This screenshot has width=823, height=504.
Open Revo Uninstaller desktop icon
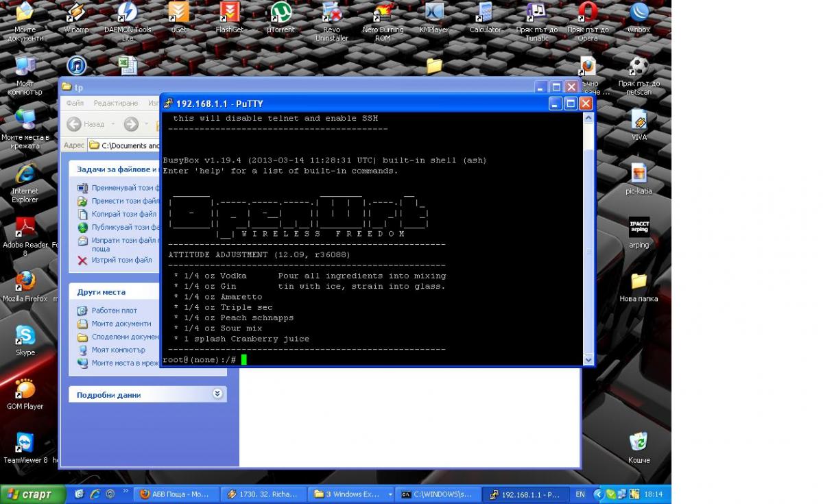coord(331,14)
